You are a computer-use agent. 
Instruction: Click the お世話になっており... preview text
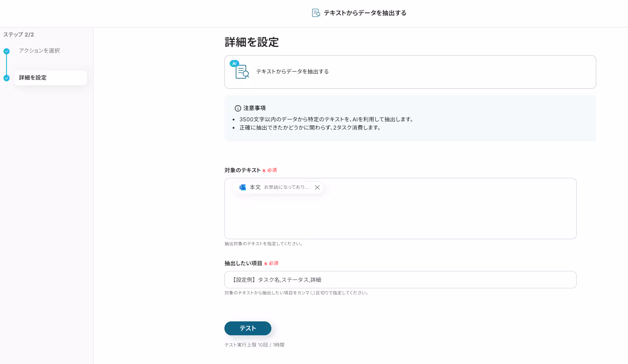(x=287, y=187)
